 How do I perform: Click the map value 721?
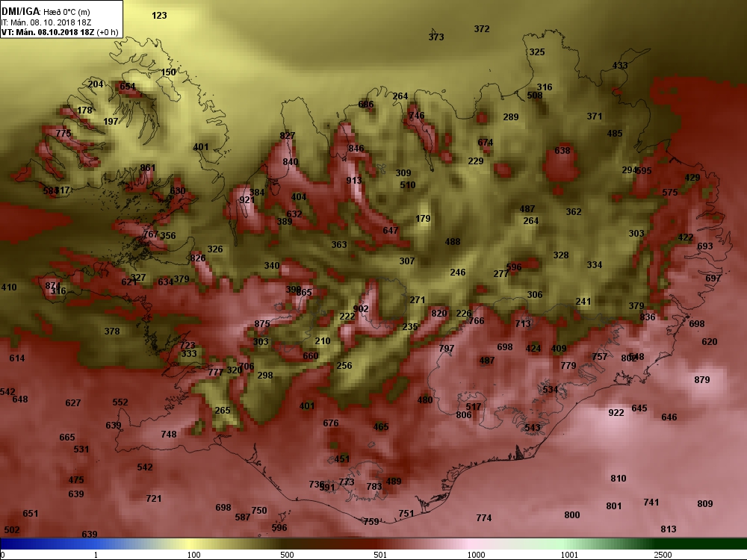(x=153, y=498)
